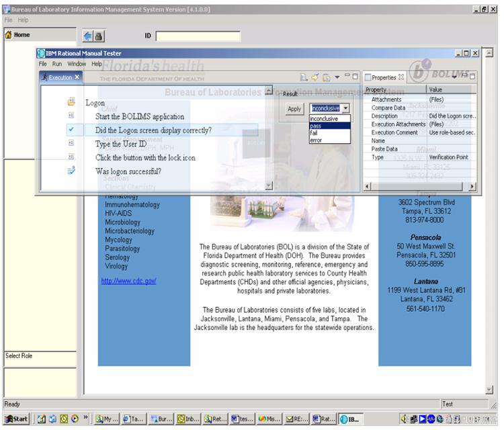Open the BOLIMS Help menu
Viewport: 504px width, 430px height.
tap(23, 20)
